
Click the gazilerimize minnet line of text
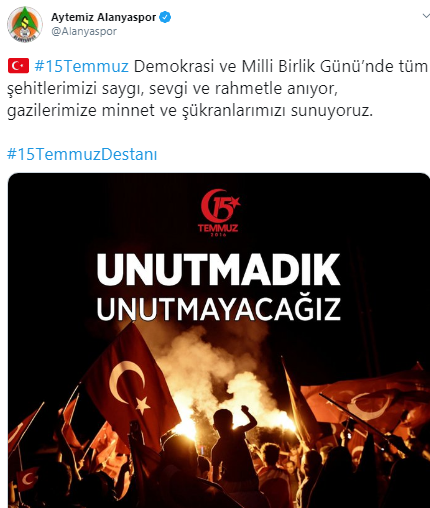coord(190,111)
